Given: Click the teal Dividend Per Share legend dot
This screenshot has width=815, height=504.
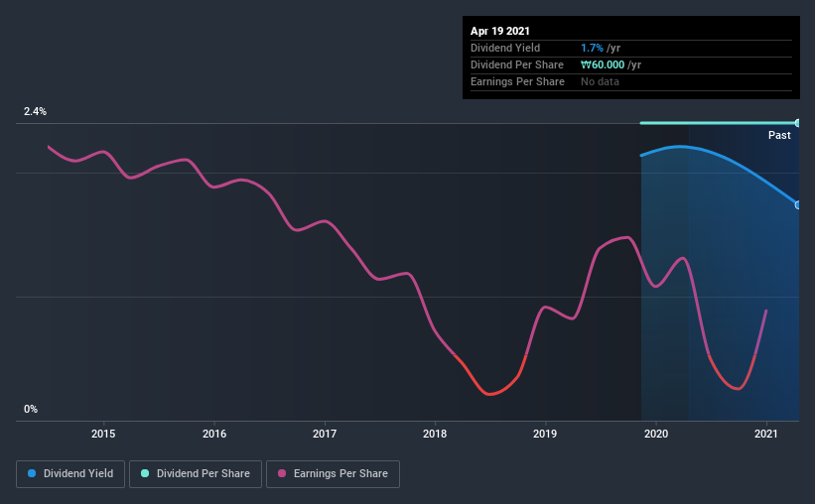Looking at the screenshot, I should click(145, 473).
